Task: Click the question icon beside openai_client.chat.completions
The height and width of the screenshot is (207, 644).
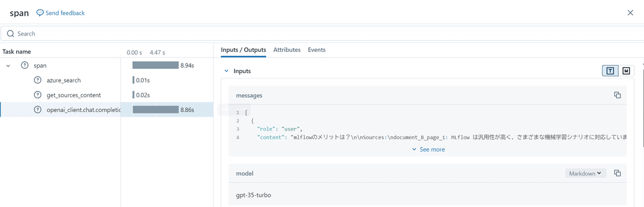Action: 38,110
